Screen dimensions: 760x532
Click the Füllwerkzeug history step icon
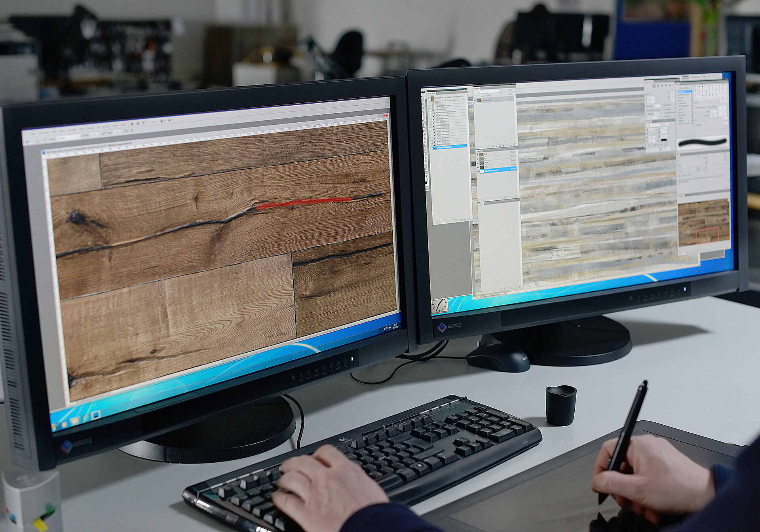coord(433,109)
